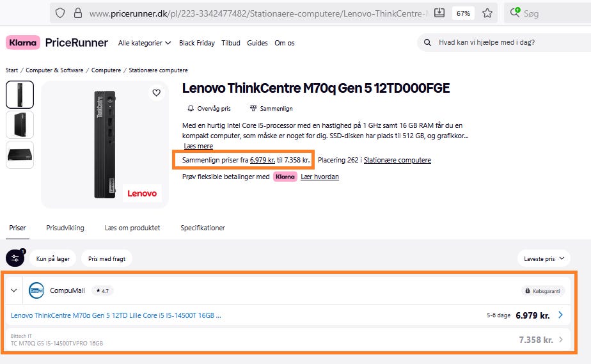
Task: Click the 'Læs mere' link
Action: (198, 146)
